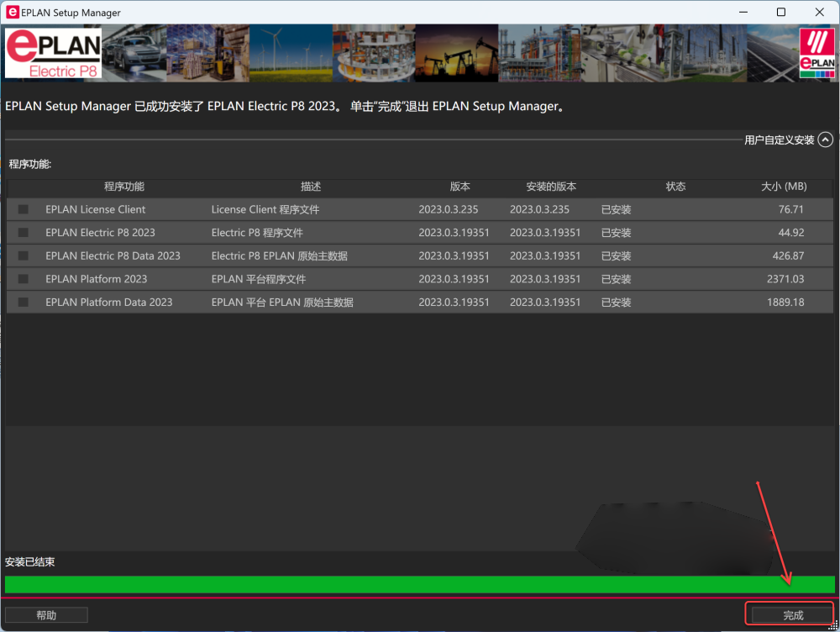This screenshot has width=840, height=632.
Task: Toggle the EPLAN Electric P8 2023 checkbox
Action: pyautogui.click(x=24, y=233)
